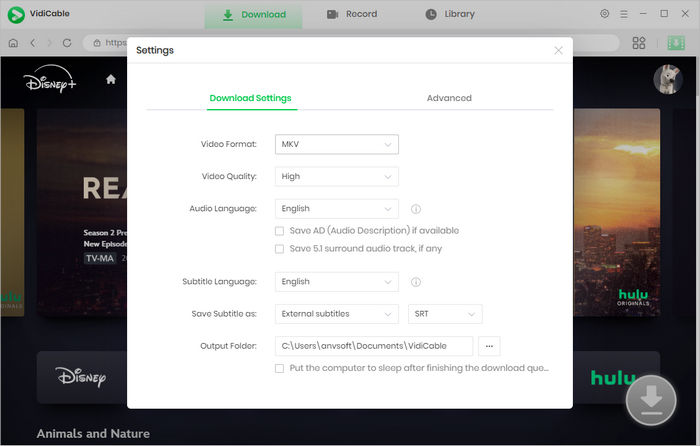Viewport: 700px width, 446px height.
Task: Click the padlock icon in address bar
Action: (97, 43)
